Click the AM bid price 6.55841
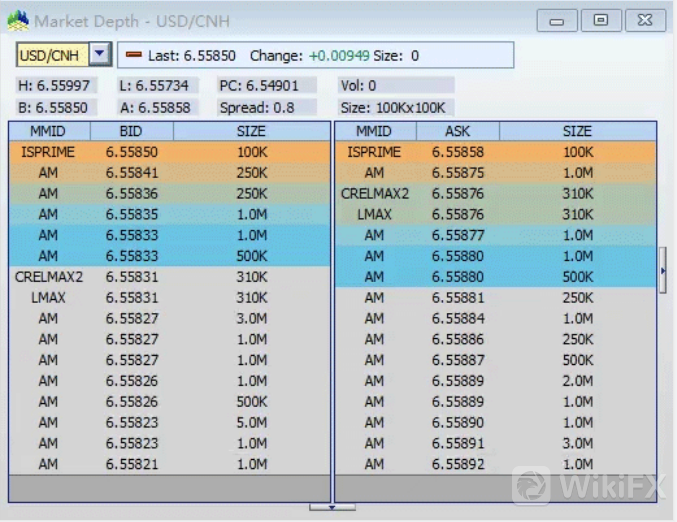 click(x=131, y=173)
